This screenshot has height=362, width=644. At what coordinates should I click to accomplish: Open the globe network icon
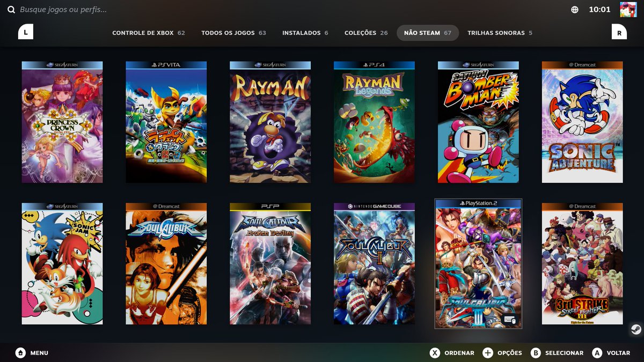point(575,10)
